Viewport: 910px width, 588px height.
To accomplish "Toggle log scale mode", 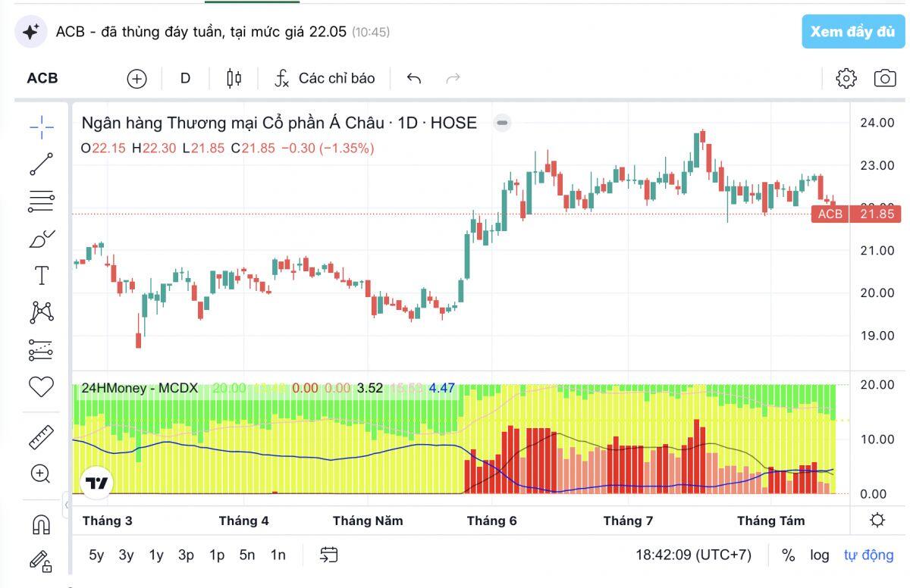I will click(x=819, y=555).
